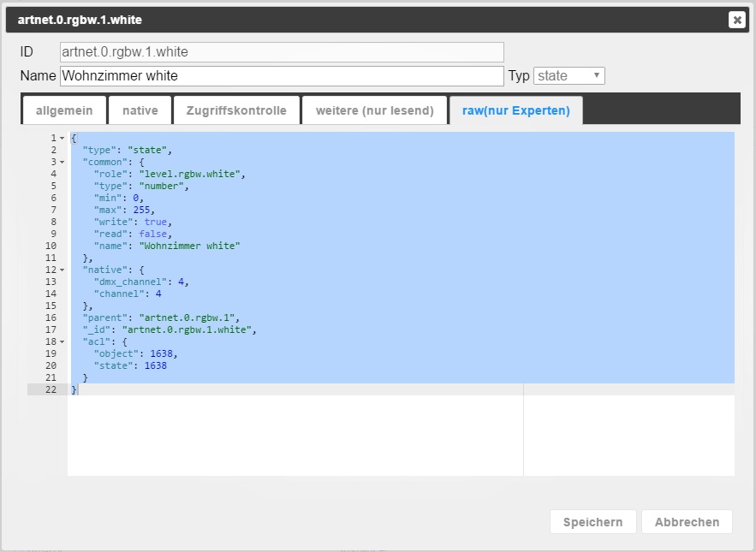Click the "read": false line

[133, 234]
